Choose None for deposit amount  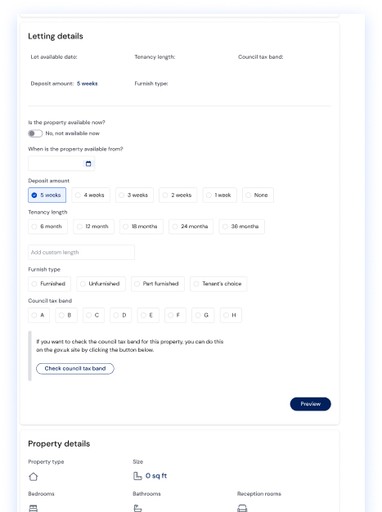257,195
